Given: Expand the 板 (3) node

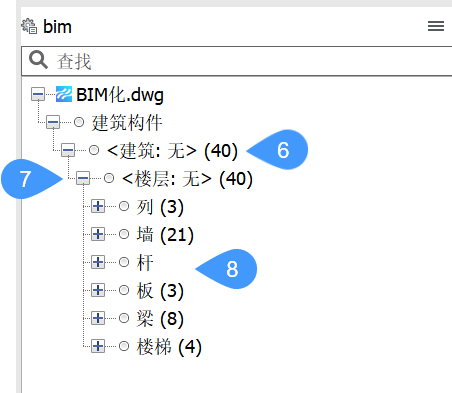Looking at the screenshot, I should pyautogui.click(x=98, y=290).
